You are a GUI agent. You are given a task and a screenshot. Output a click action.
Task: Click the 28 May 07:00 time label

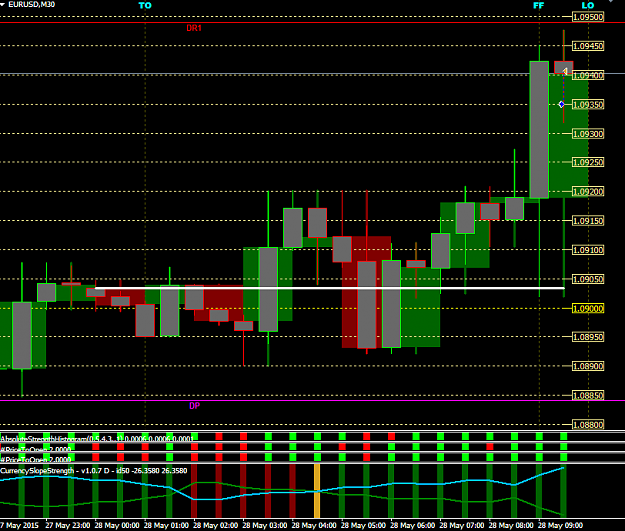462,525
